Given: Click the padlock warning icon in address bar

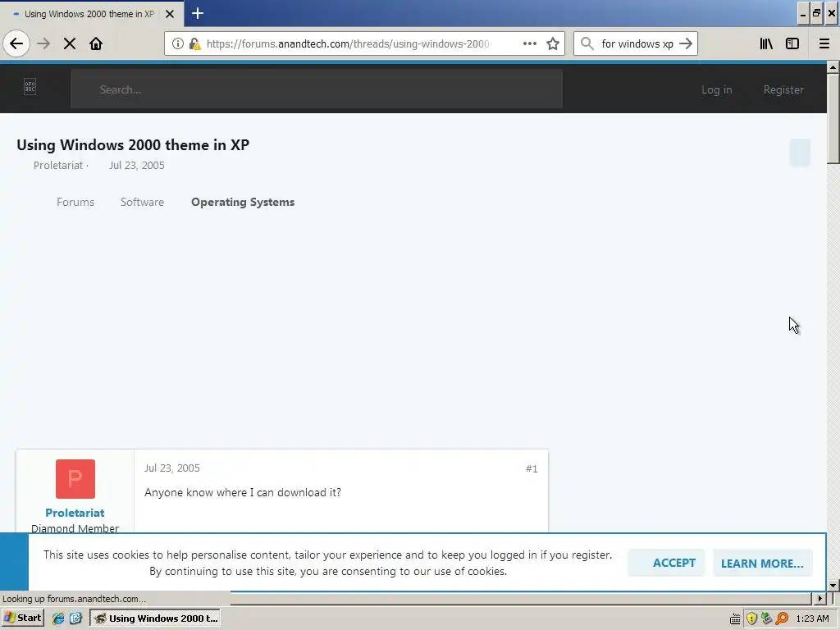Looking at the screenshot, I should [195, 43].
